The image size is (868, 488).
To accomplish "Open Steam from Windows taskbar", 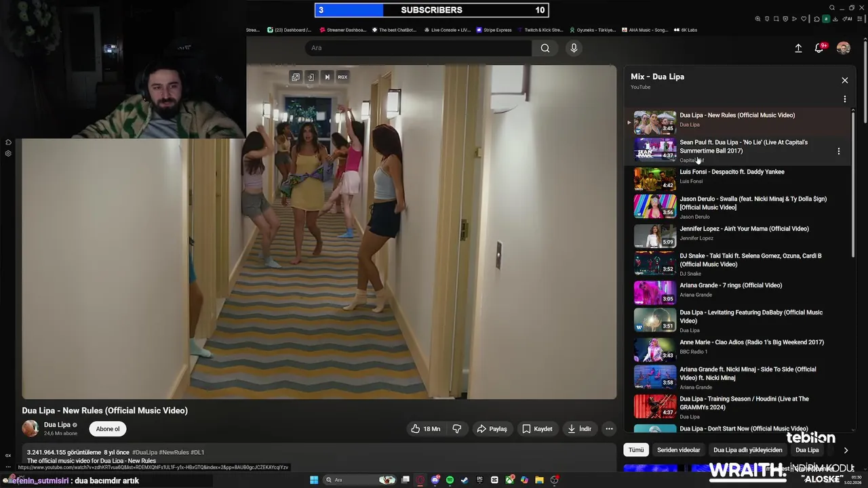I will 465,480.
